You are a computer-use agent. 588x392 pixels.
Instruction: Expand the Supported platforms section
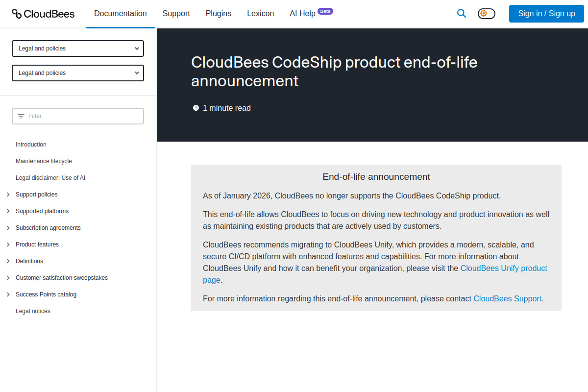8,211
